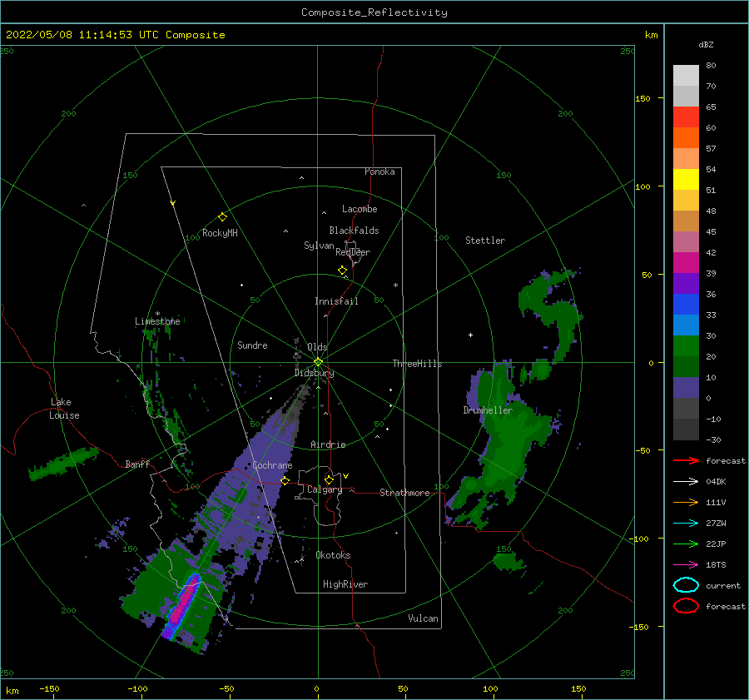Click the Stettler city label
The width and height of the screenshot is (749, 700).
[485, 241]
